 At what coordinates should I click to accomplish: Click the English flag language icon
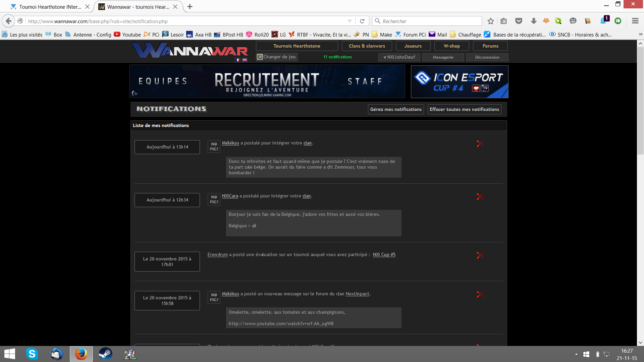(245, 60)
